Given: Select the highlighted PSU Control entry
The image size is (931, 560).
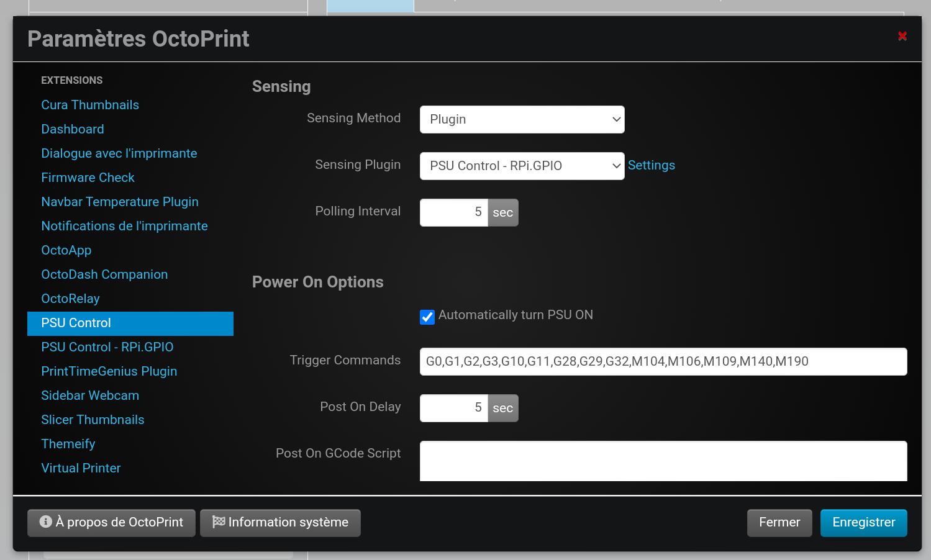Looking at the screenshot, I should (x=130, y=323).
